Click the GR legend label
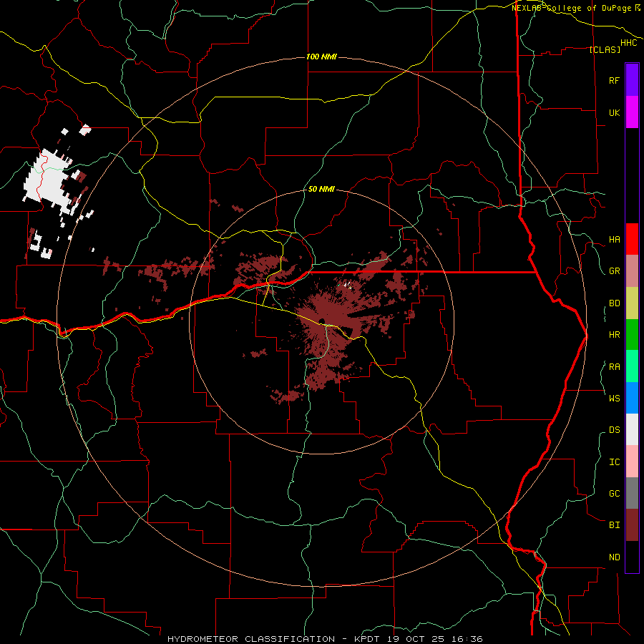This screenshot has height=644, width=644. (614, 271)
